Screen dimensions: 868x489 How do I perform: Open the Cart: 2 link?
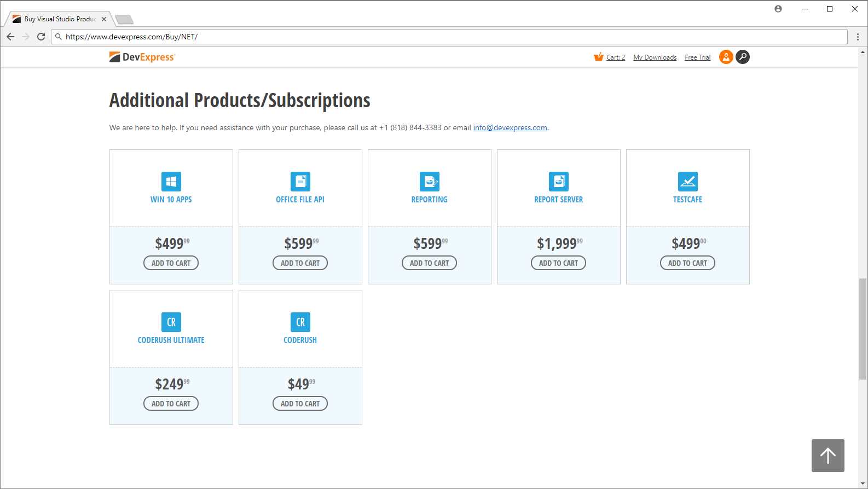pyautogui.click(x=615, y=57)
